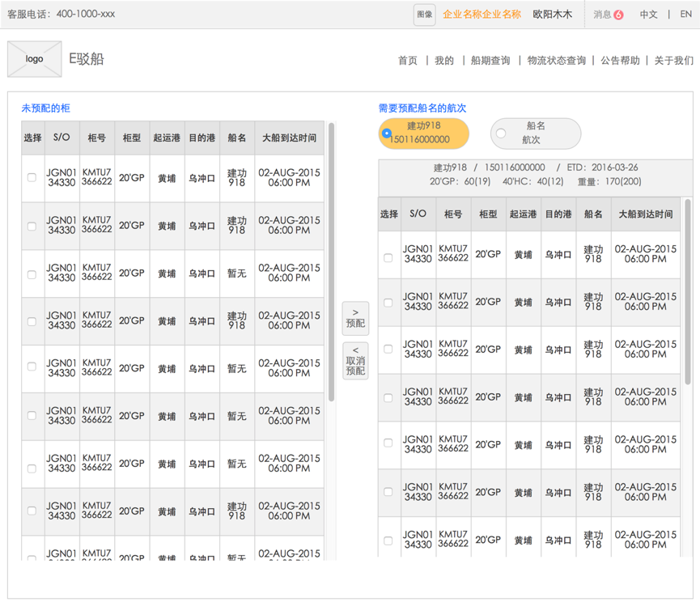Click 大船到达时间 header in 未预配的柜 table
The height and width of the screenshot is (602, 700).
click(289, 138)
